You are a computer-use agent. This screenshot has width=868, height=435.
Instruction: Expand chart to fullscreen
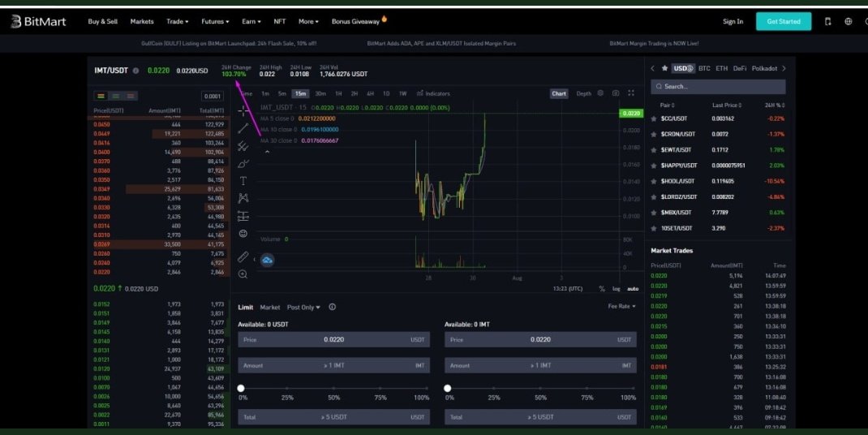(631, 93)
